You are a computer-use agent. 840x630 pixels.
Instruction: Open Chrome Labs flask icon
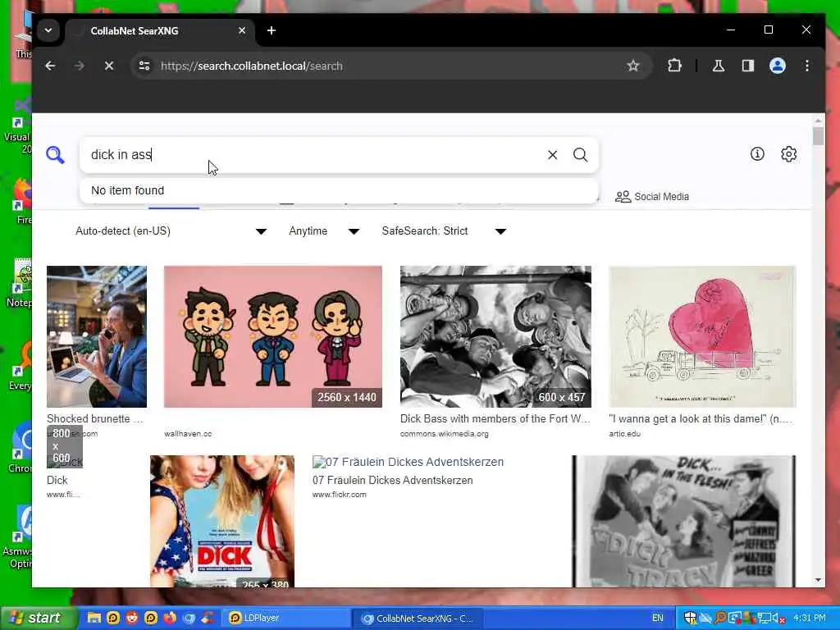coord(719,66)
